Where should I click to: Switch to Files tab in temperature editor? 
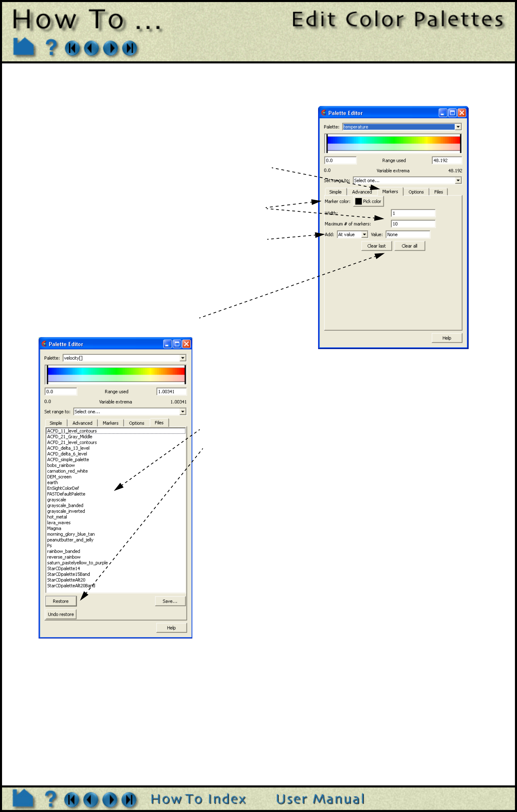[x=439, y=192]
